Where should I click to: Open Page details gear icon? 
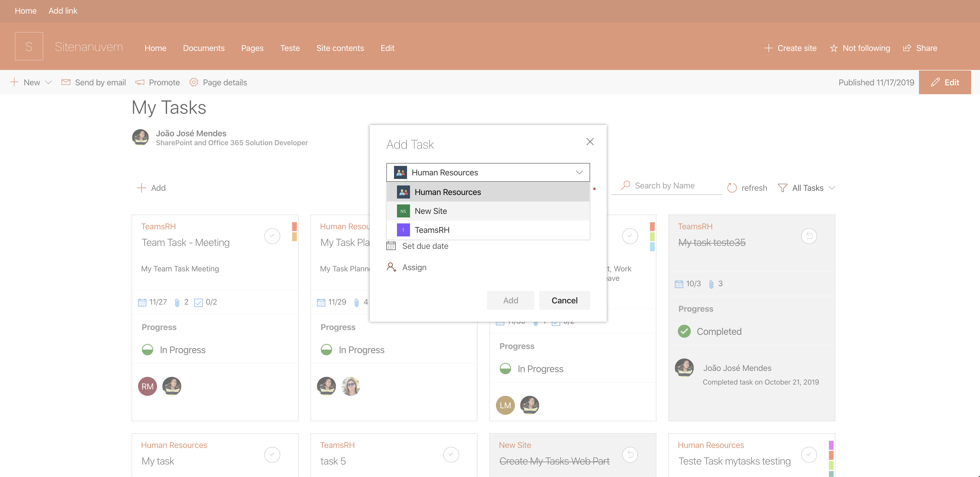pos(194,82)
